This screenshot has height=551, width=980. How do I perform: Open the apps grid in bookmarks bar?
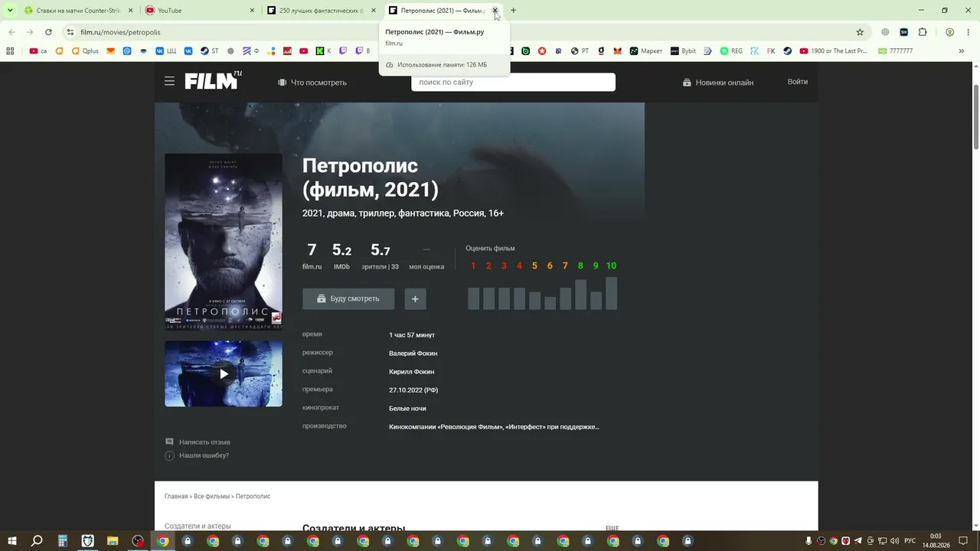[x=10, y=51]
